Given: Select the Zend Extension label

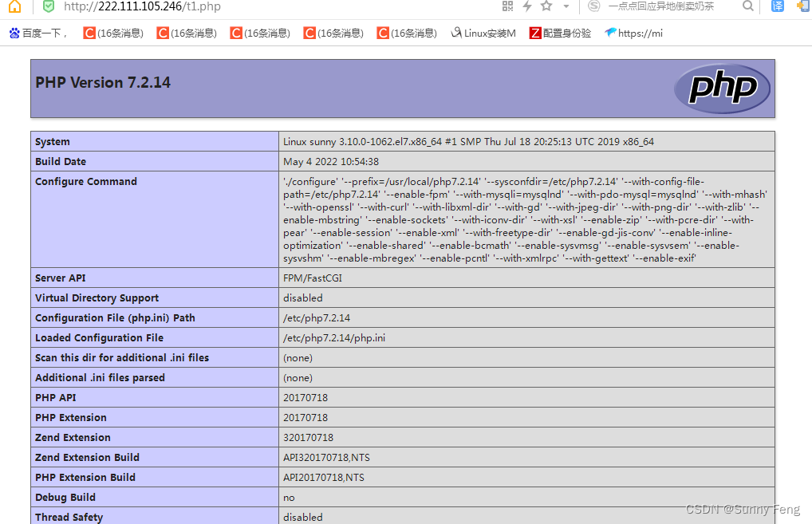Looking at the screenshot, I should pyautogui.click(x=73, y=438).
